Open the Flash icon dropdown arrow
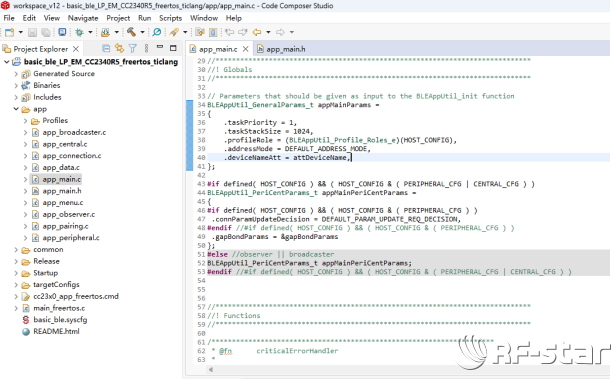 (116, 32)
